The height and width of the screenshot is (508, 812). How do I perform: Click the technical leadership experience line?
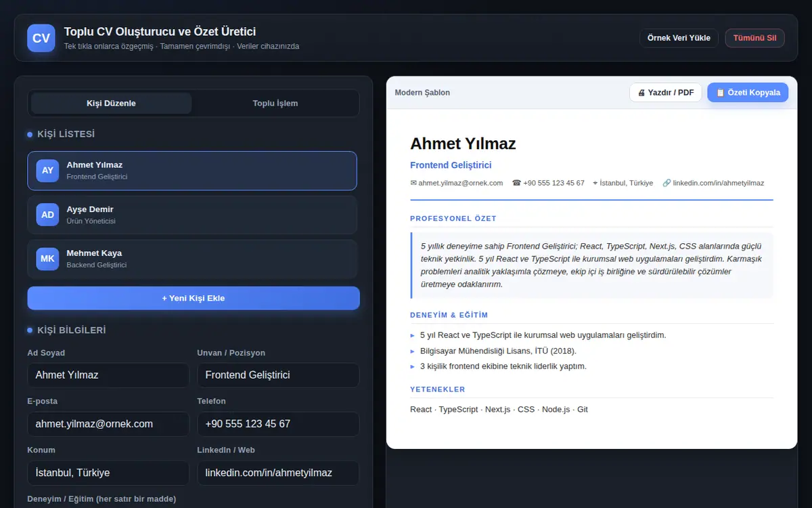503,366
